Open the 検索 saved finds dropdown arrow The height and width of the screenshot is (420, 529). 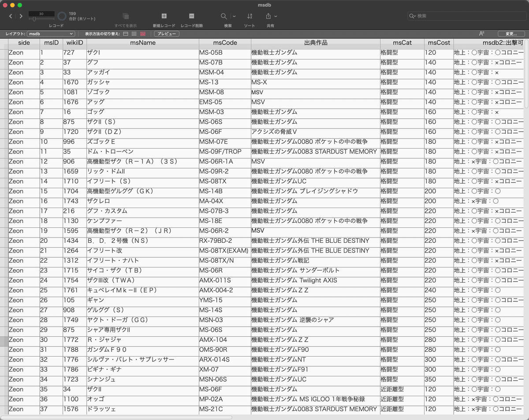click(234, 16)
